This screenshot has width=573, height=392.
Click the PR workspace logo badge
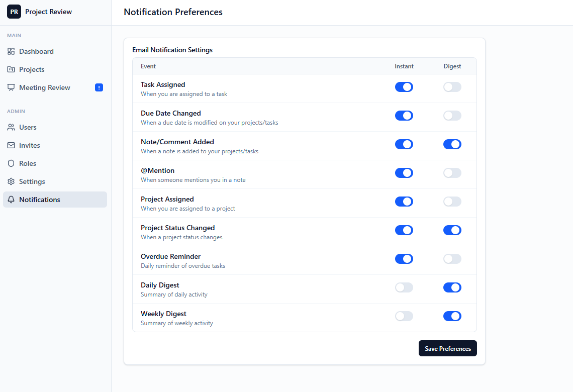(14, 11)
